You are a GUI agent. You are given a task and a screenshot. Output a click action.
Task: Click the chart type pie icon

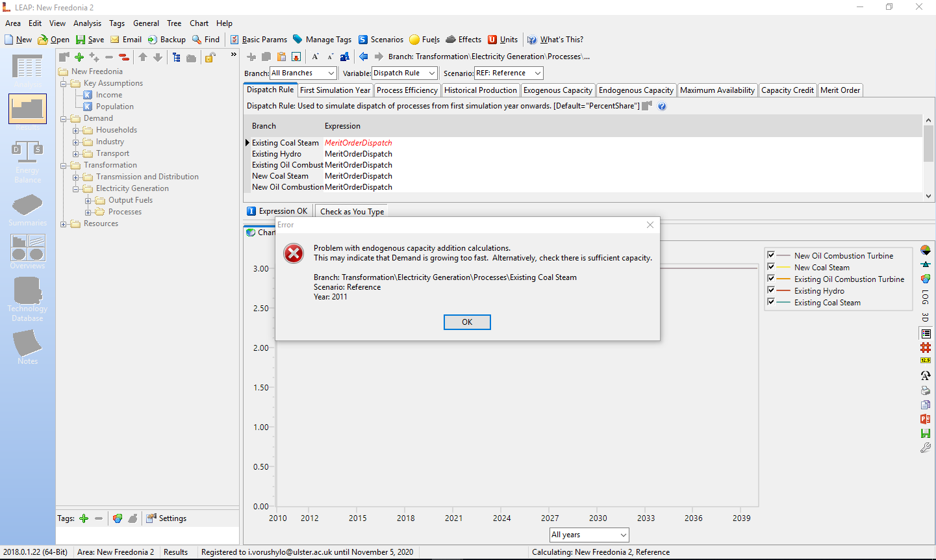[926, 250]
